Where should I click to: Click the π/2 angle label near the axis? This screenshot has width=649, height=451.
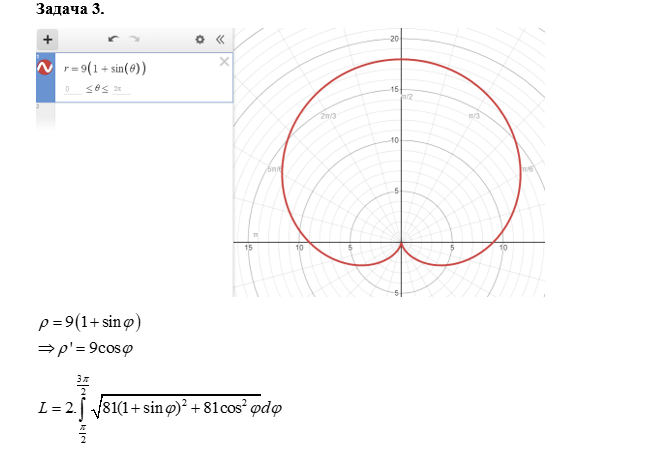[x=408, y=97]
